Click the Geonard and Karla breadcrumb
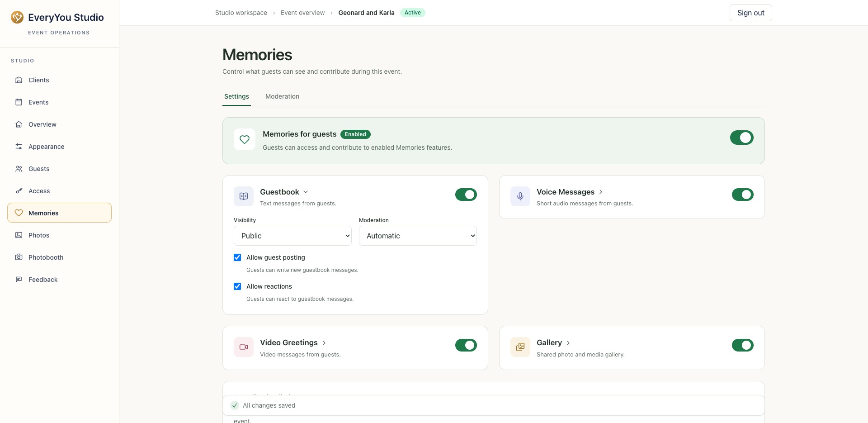 pyautogui.click(x=366, y=13)
